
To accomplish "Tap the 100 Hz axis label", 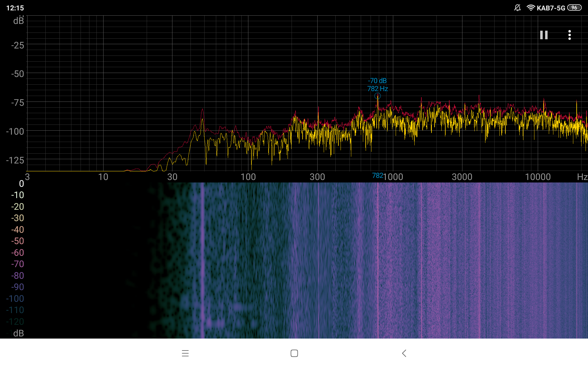I will [248, 177].
